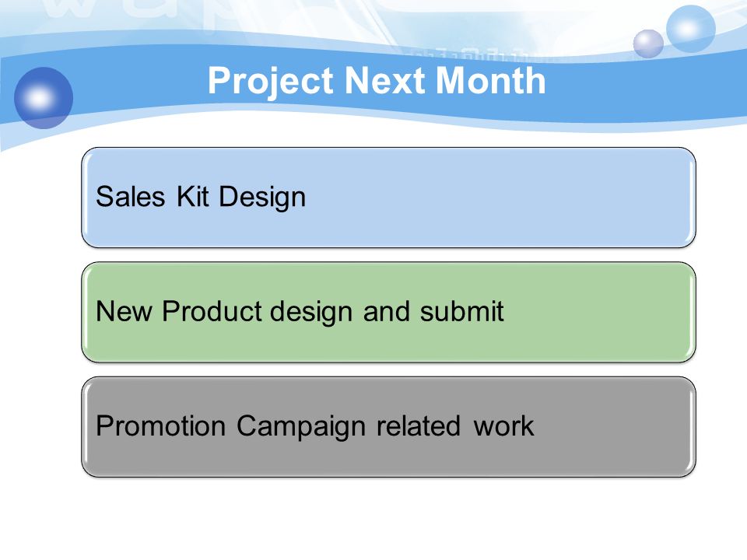Select the blue Sales Kit Design box
This screenshot has height=560, width=747.
point(389,198)
